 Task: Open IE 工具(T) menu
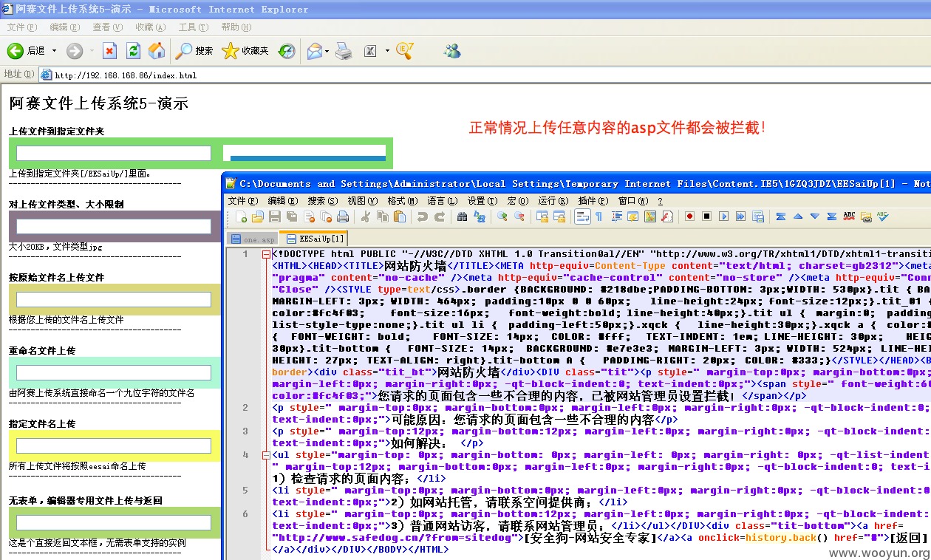(x=193, y=27)
